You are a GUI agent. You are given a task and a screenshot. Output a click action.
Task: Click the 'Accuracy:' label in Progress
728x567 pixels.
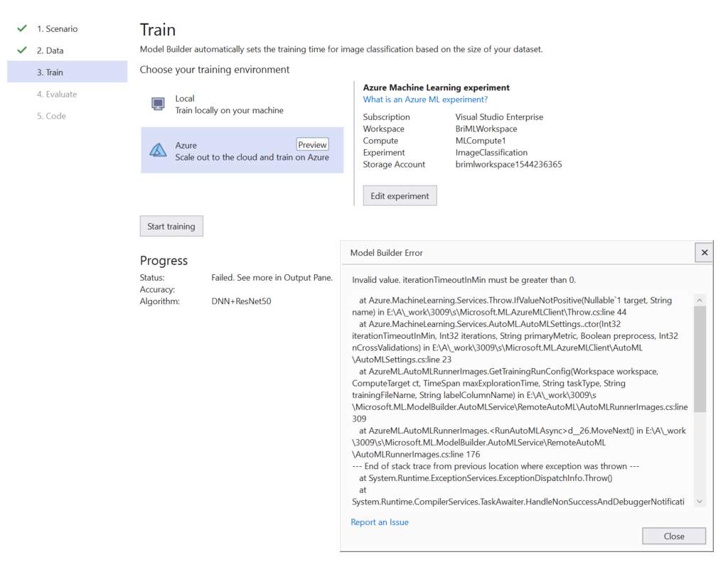157,289
